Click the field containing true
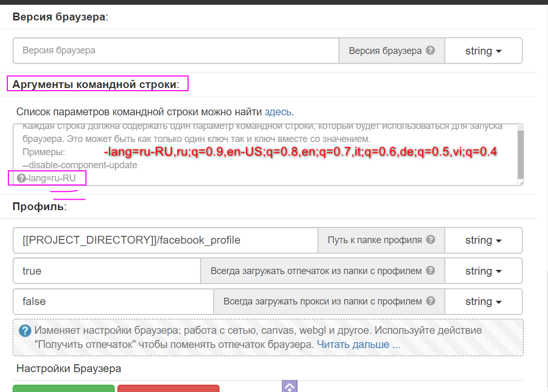548x392 pixels. (x=107, y=271)
